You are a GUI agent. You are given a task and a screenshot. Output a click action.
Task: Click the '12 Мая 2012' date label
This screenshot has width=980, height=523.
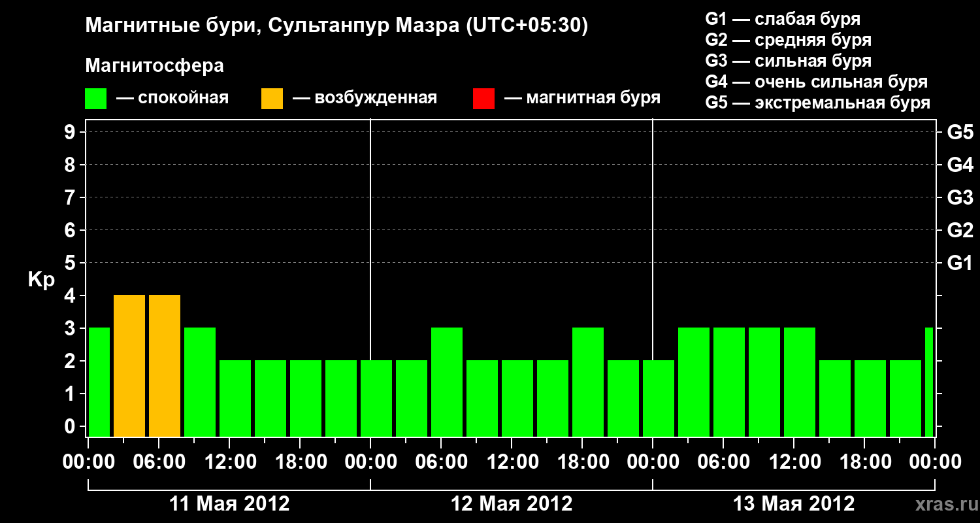point(512,504)
